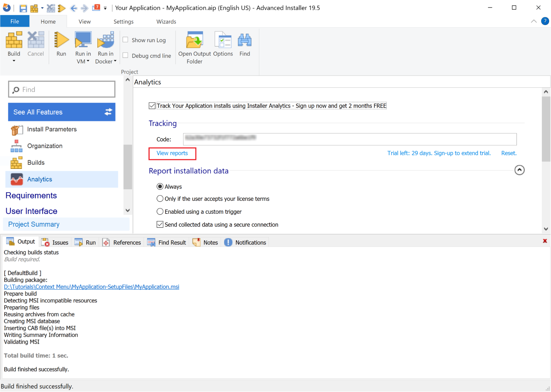Expand the User Interface section

(31, 211)
